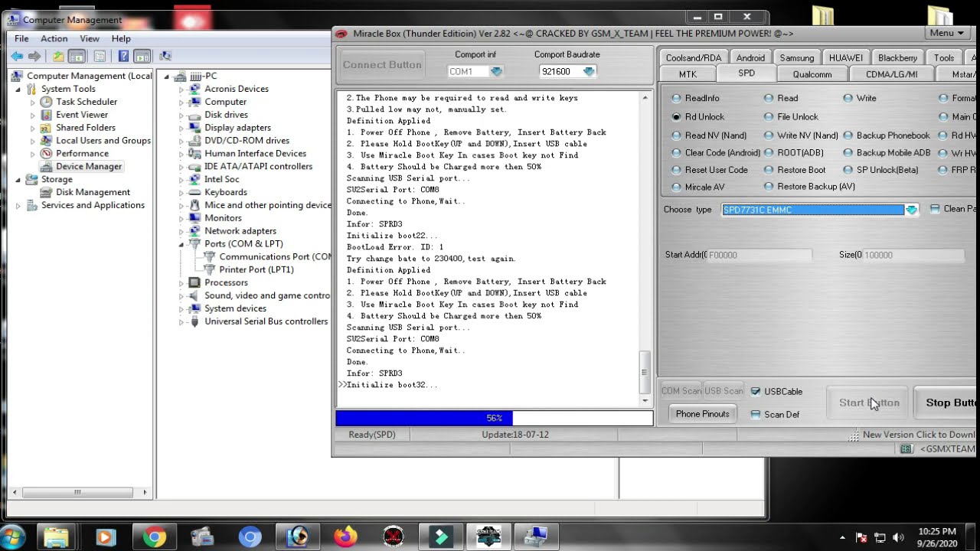
Task: Collapse the Ports (COM & LPT) node
Action: (x=181, y=244)
